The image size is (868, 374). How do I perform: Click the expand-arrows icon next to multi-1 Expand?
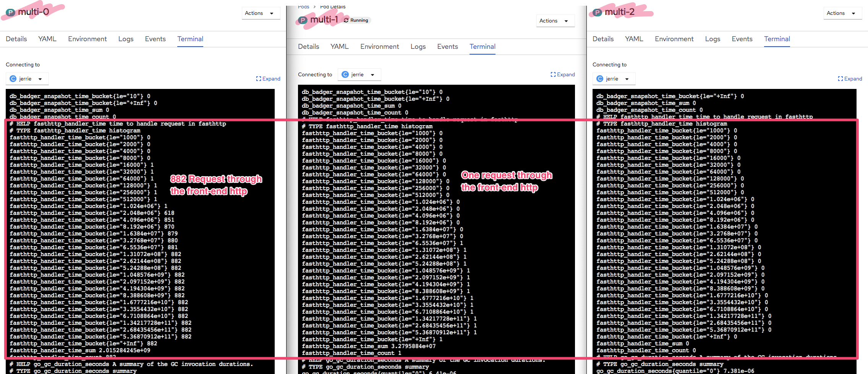click(x=552, y=74)
